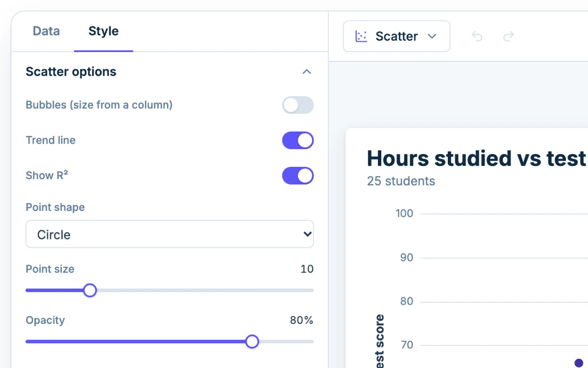588x368 pixels.
Task: Click the chart title Hours studied vs test
Action: pyautogui.click(x=477, y=158)
